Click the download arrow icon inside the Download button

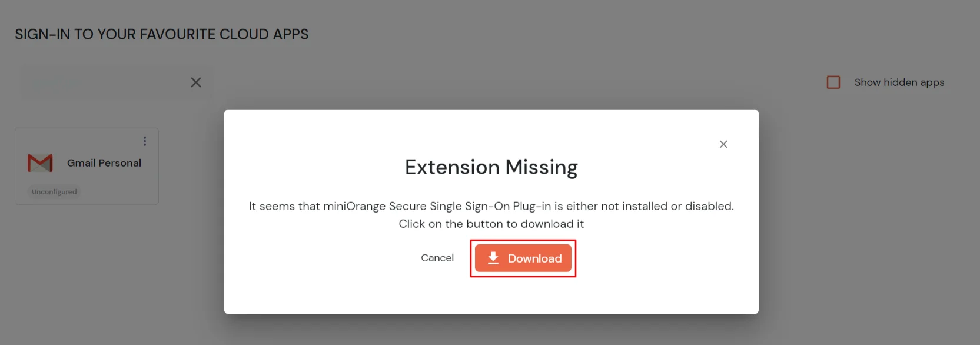tap(493, 258)
